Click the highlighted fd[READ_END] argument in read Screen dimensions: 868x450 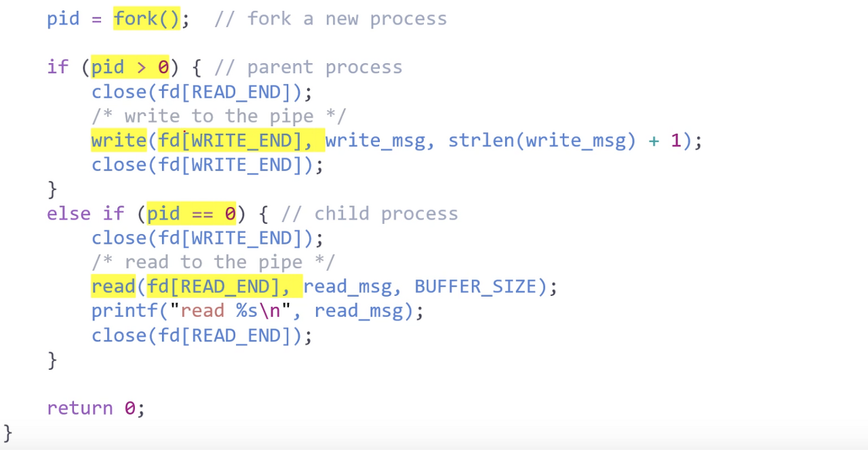tap(224, 286)
